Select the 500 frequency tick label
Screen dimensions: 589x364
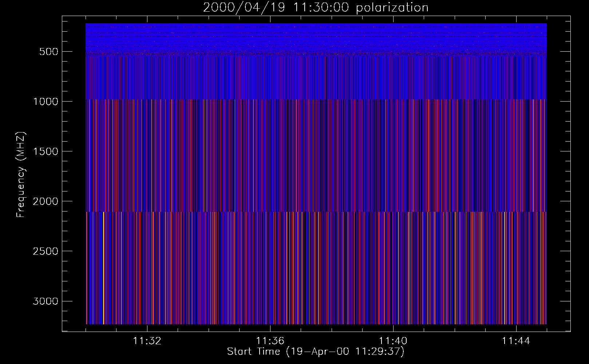click(49, 52)
